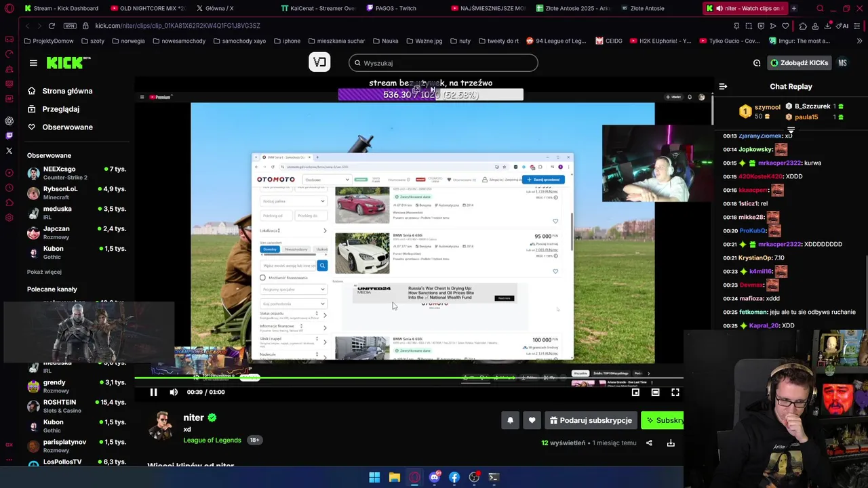Open Obserwowane in the sidebar
The image size is (868, 488).
pos(67,127)
